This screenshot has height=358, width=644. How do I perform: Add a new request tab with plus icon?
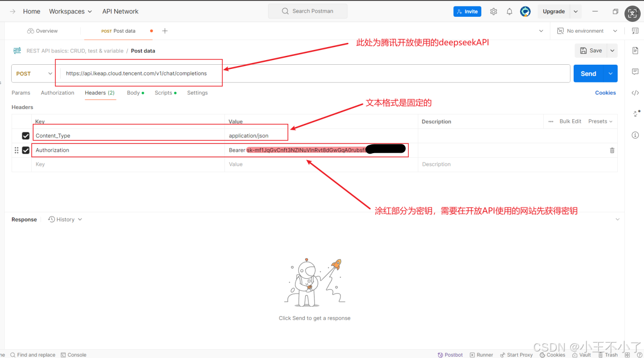click(x=164, y=31)
